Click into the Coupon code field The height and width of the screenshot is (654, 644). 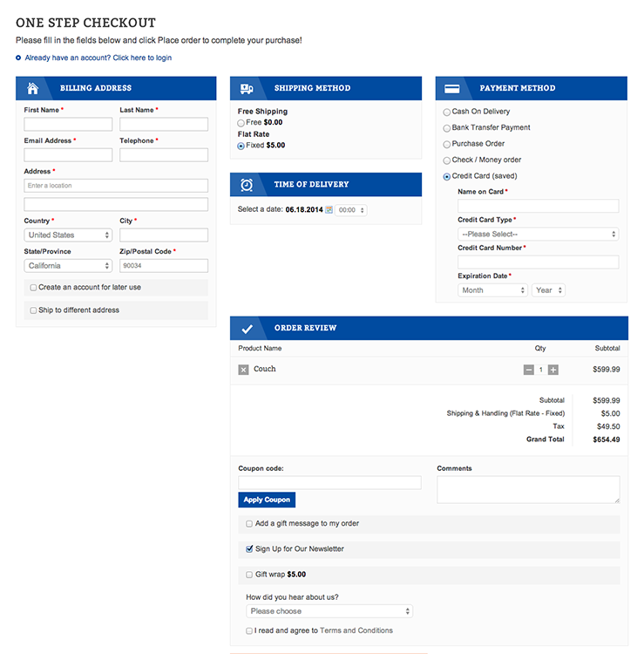click(x=329, y=483)
